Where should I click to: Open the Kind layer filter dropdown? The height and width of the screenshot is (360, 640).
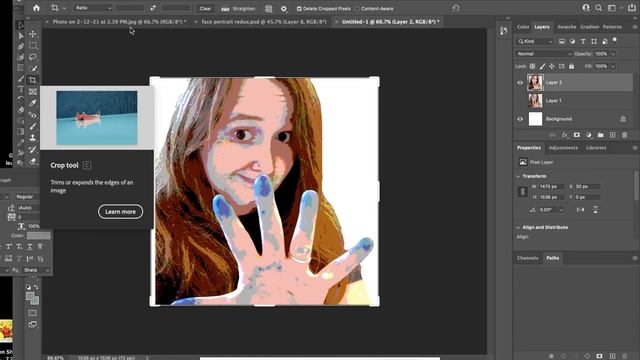pos(535,41)
